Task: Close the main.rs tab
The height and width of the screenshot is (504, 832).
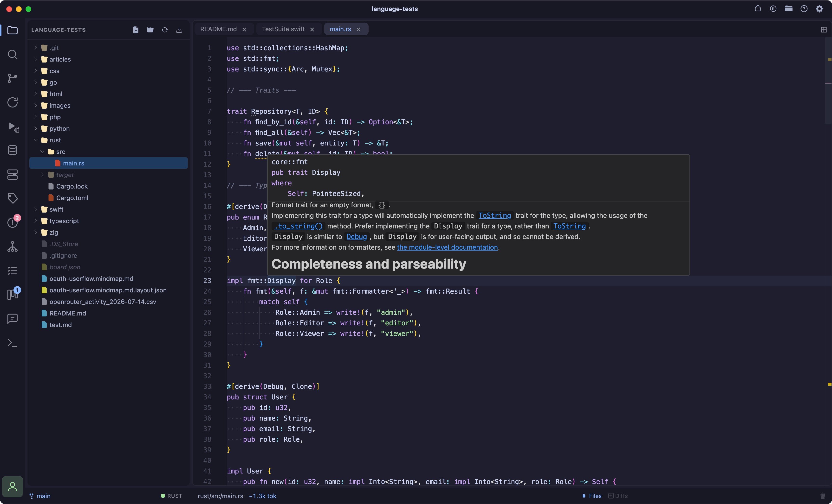Action: click(358, 29)
